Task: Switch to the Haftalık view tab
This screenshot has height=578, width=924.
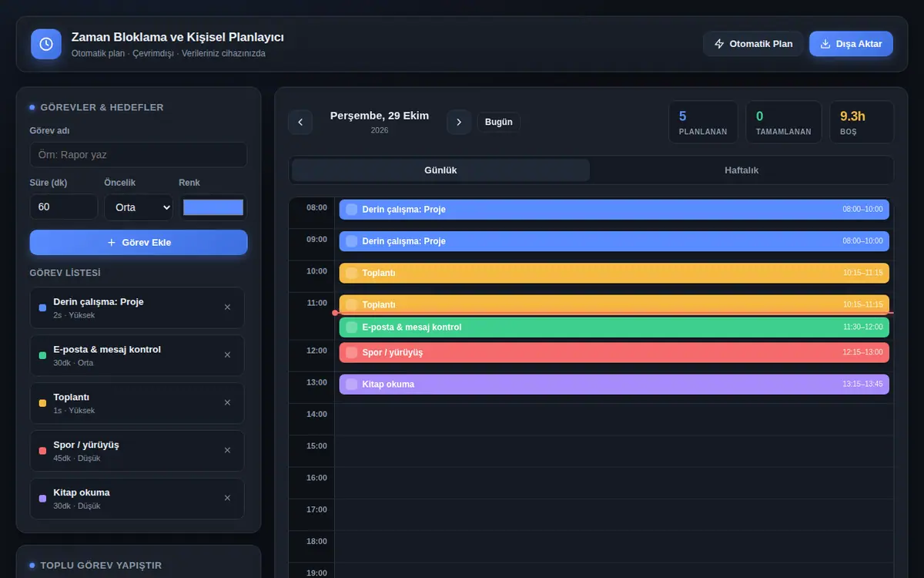Action: [742, 170]
